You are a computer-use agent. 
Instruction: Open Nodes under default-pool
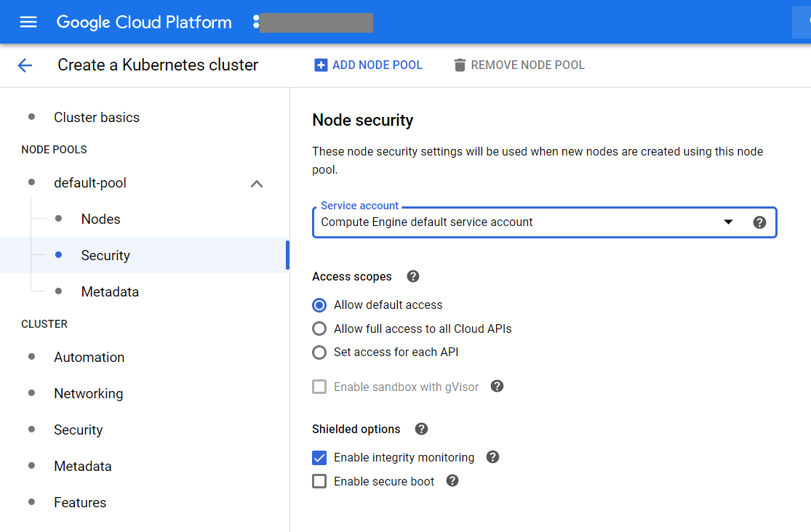click(x=101, y=219)
